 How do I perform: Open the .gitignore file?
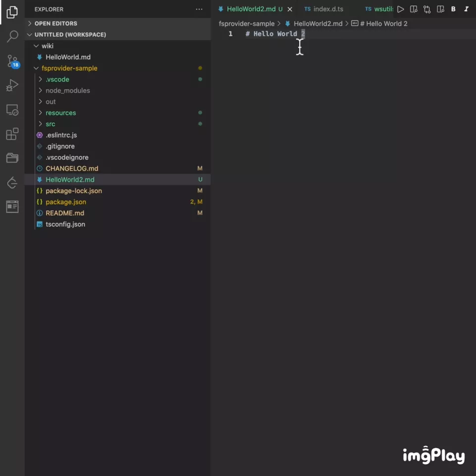[x=118, y=146]
